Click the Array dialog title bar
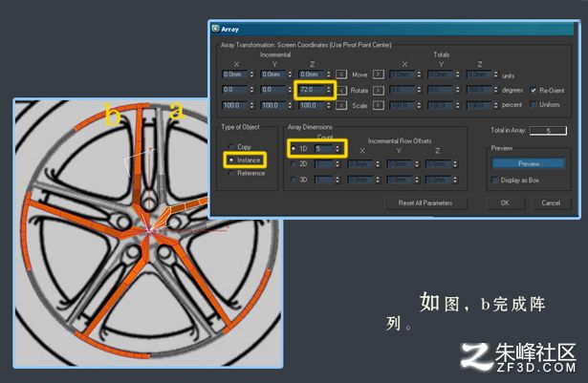 (392, 29)
